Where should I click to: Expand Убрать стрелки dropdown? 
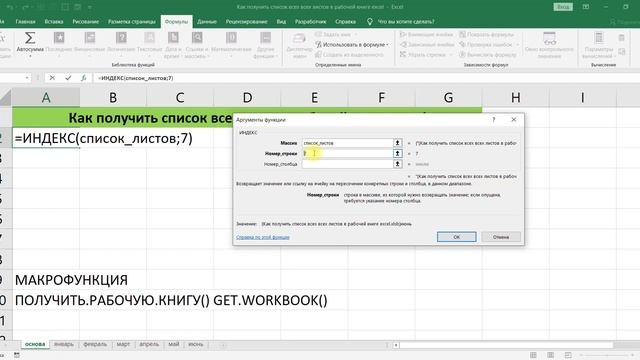pyautogui.click(x=451, y=54)
